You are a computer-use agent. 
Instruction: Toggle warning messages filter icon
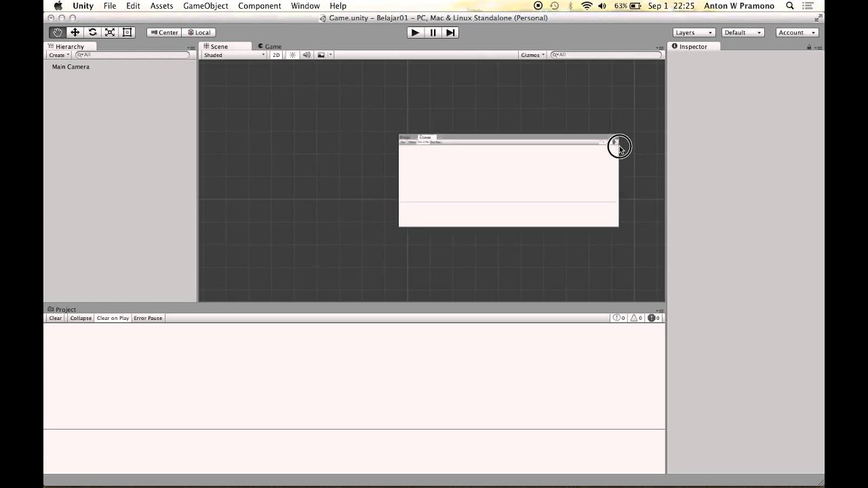pyautogui.click(x=636, y=318)
